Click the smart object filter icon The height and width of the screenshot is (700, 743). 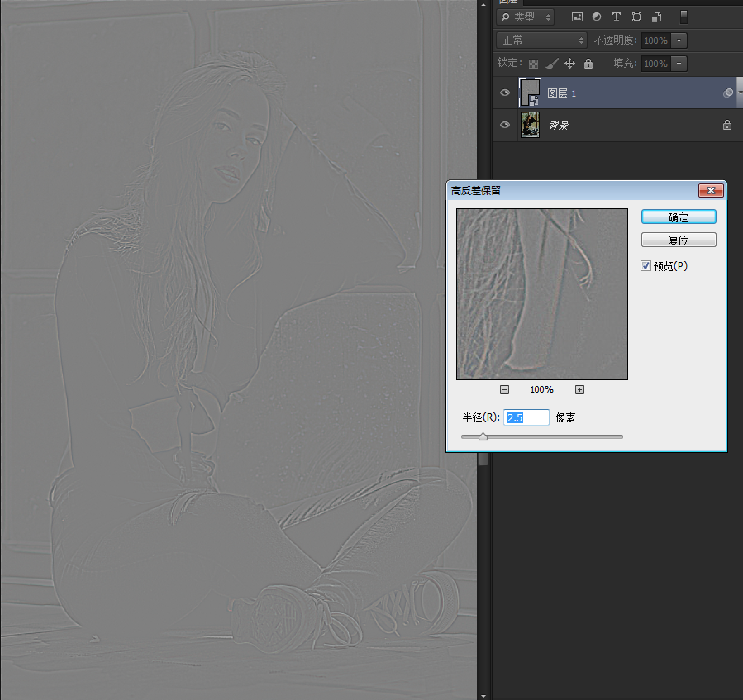coord(656,17)
